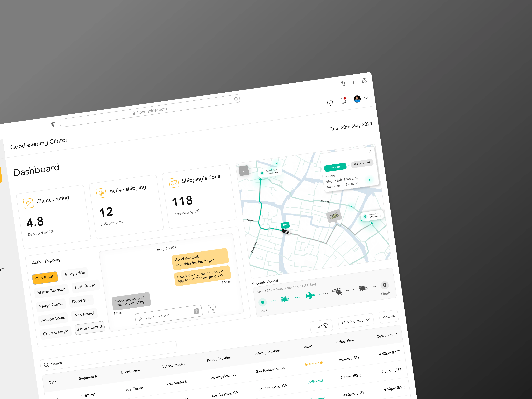Expand the profile dropdown chevron
The height and width of the screenshot is (399, 532).
366,98
